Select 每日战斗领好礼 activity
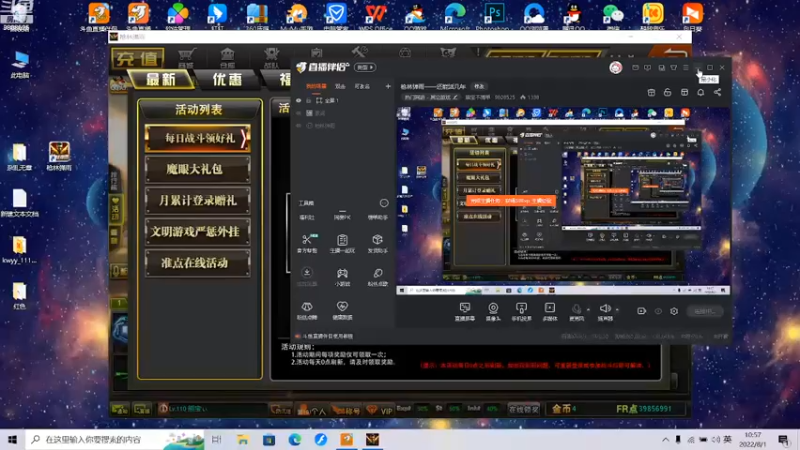This screenshot has width=800, height=450. pyautogui.click(x=198, y=138)
